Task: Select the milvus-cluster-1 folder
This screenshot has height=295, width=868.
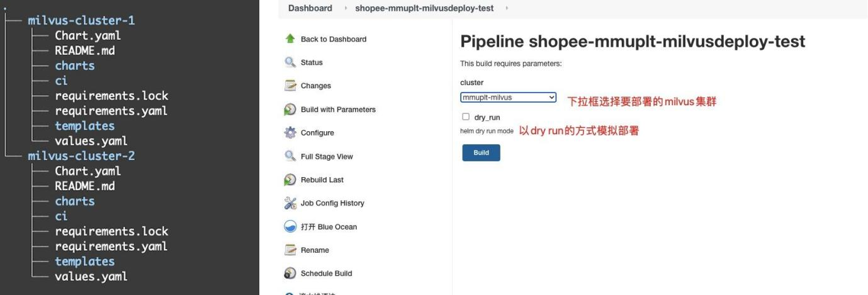Action: [81, 20]
